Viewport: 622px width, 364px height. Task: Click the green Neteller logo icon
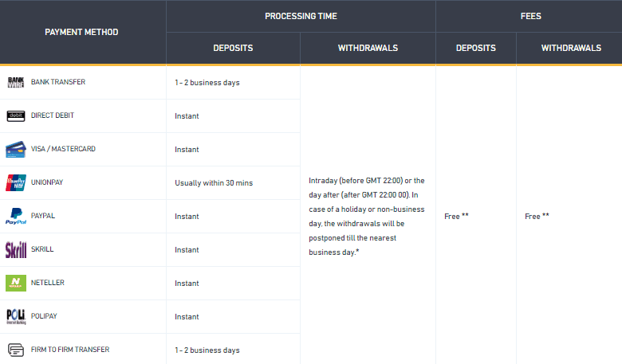point(16,284)
